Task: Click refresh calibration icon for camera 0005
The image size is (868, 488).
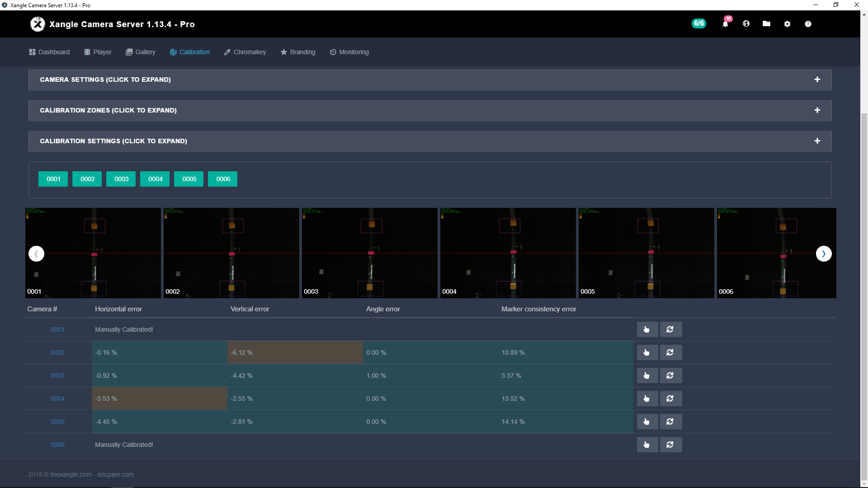Action: click(670, 422)
